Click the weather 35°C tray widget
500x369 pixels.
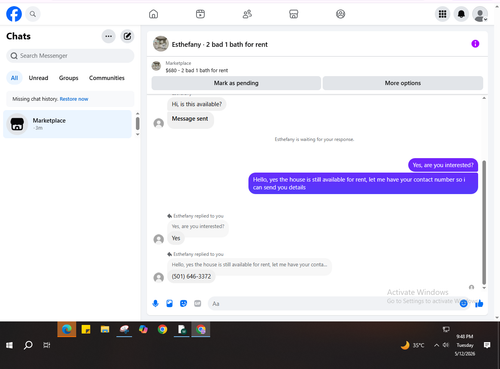coord(413,345)
